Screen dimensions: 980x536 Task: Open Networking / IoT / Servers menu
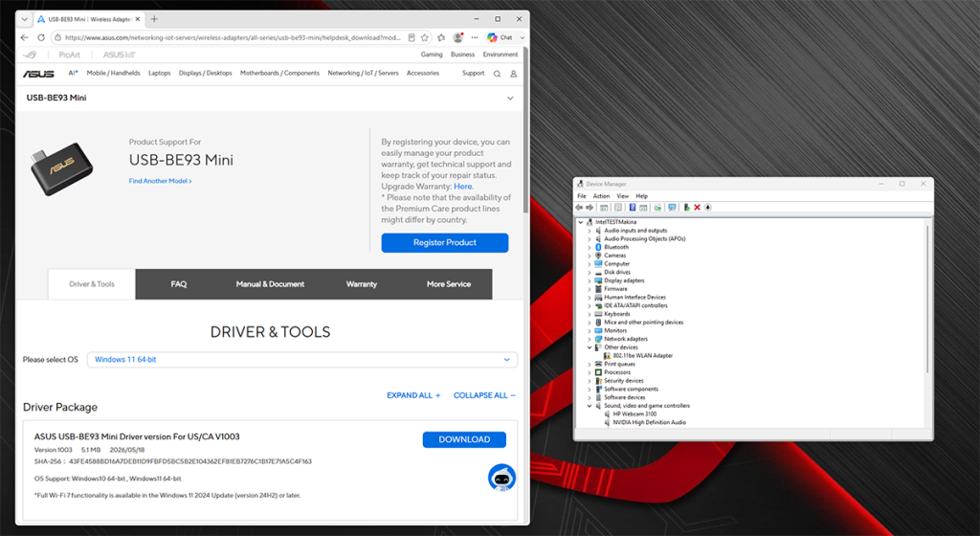[363, 73]
